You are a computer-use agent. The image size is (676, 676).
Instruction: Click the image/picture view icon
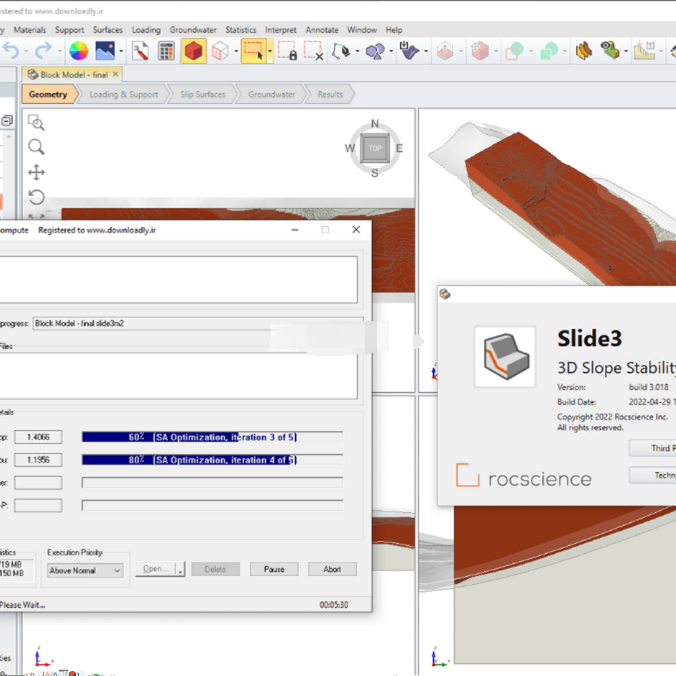click(105, 51)
